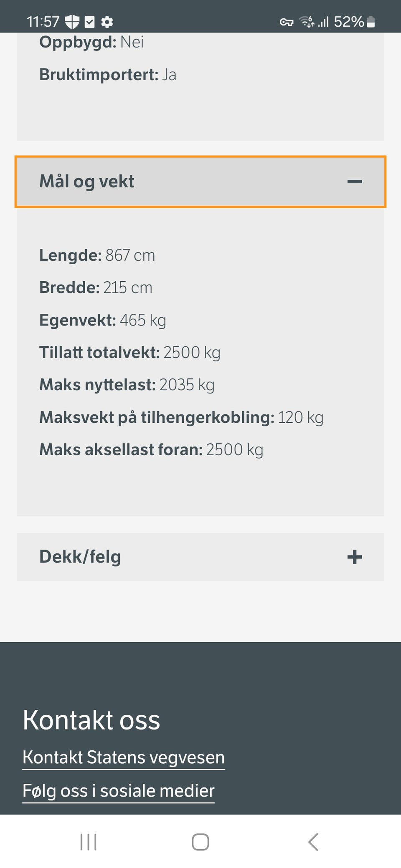The height and width of the screenshot is (868, 401).
Task: Open the Kontakt Statens vegvesen link
Action: pyautogui.click(x=124, y=757)
